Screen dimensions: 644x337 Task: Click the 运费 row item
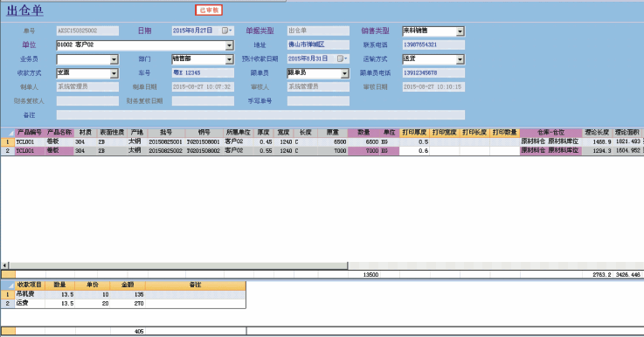pos(30,303)
